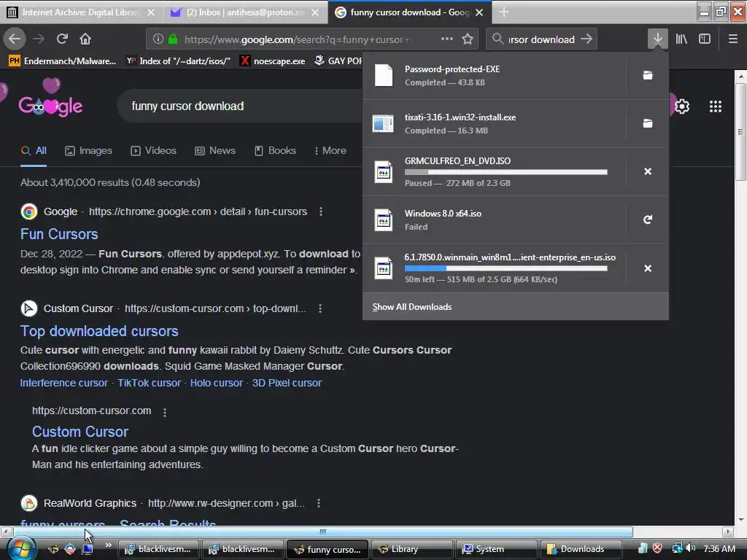Select the All search tab
Screen dimensions: 747x560
(34, 150)
